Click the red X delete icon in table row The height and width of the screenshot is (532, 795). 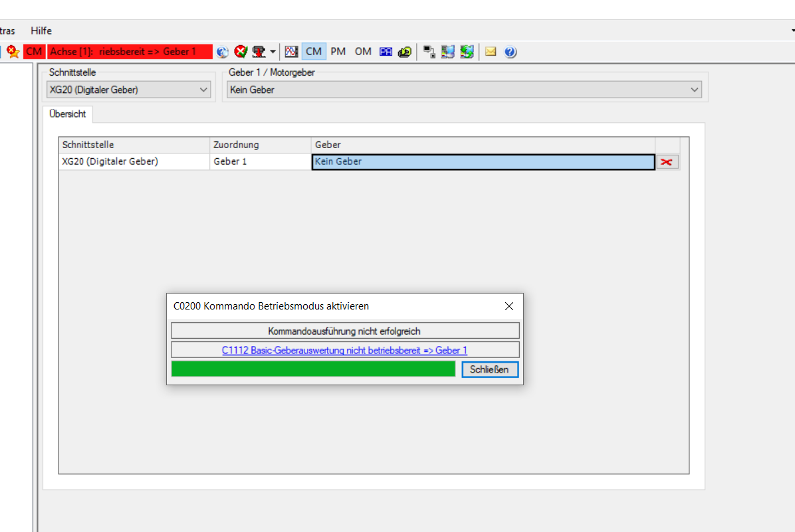click(667, 162)
